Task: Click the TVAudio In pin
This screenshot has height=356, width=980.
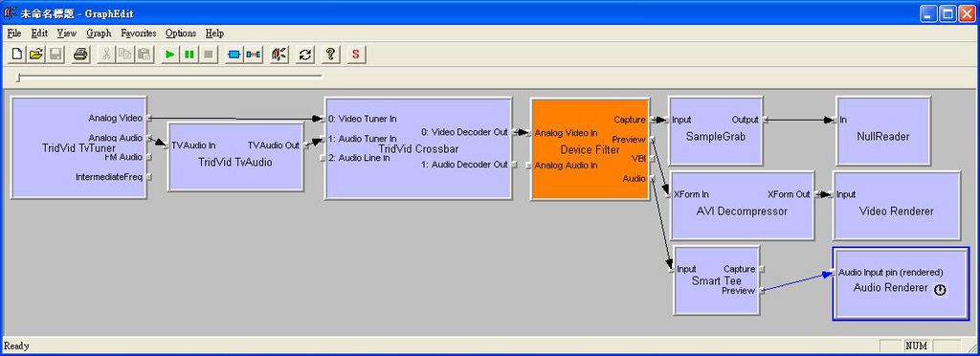Action: tap(167, 145)
